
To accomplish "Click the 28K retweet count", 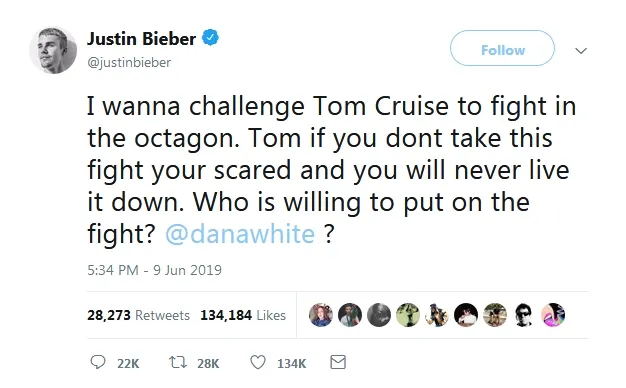I will (208, 364).
